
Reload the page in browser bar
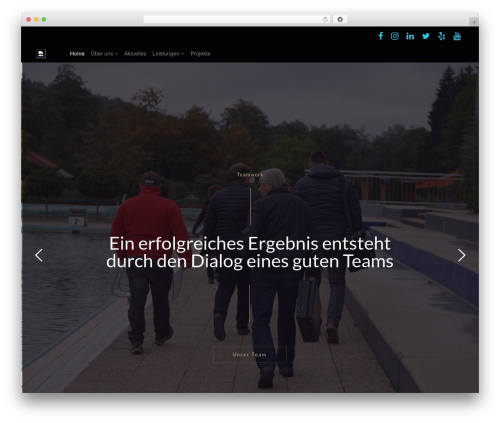(325, 19)
